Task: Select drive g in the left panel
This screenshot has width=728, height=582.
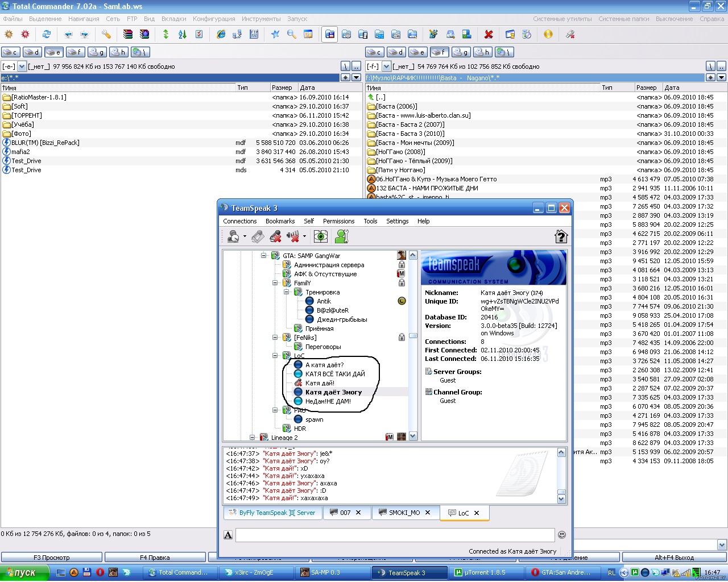Action: [x=97, y=52]
